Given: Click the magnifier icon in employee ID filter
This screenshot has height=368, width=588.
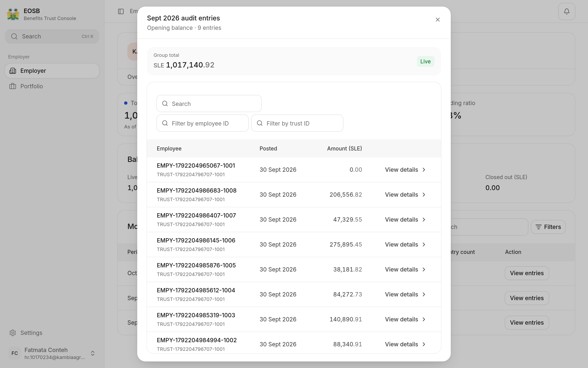Looking at the screenshot, I should 165,123.
